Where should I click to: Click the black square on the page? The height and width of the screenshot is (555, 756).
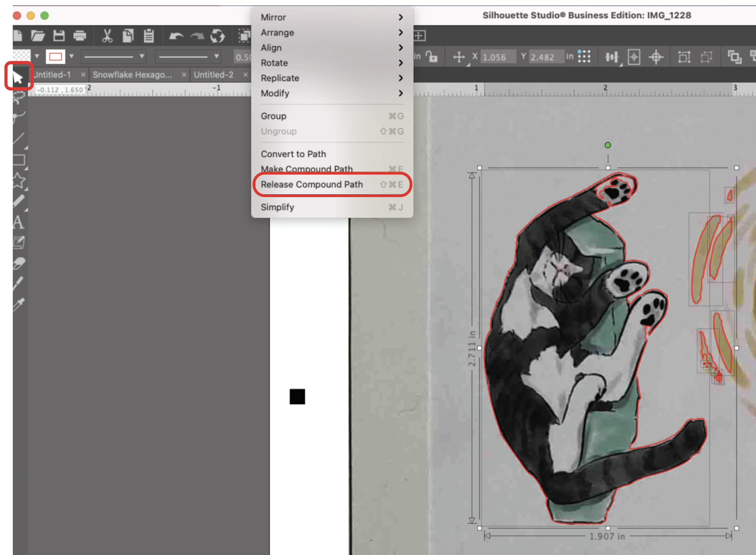(297, 397)
